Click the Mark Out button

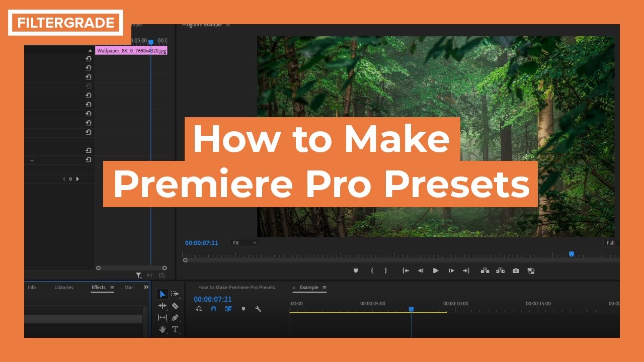pos(386,270)
